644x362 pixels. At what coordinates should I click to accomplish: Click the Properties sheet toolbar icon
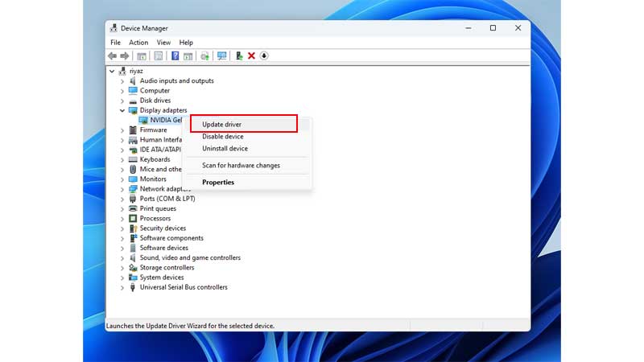point(158,56)
